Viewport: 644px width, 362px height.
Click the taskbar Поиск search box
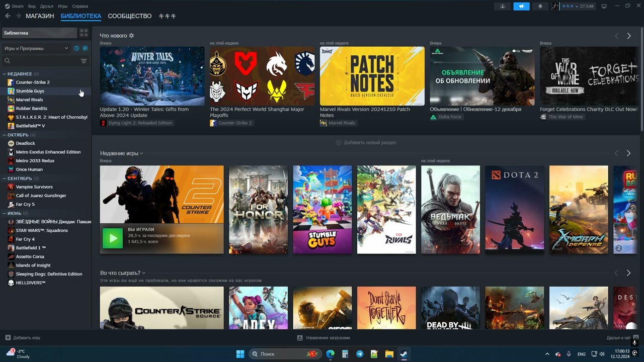coord(285,354)
